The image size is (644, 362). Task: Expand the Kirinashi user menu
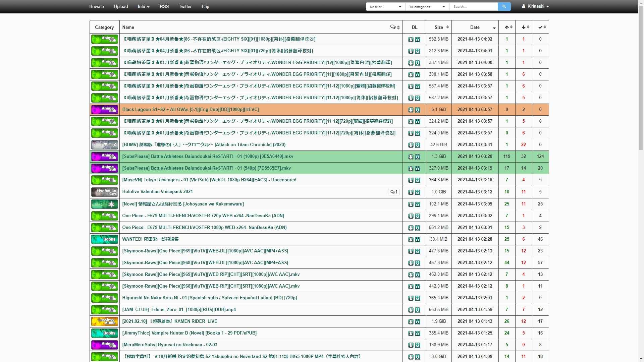click(535, 6)
